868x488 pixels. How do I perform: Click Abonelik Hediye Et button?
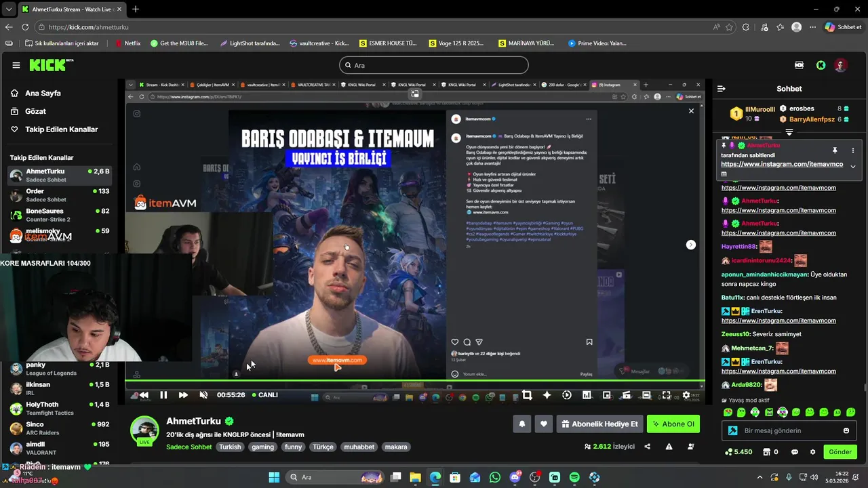(599, 424)
